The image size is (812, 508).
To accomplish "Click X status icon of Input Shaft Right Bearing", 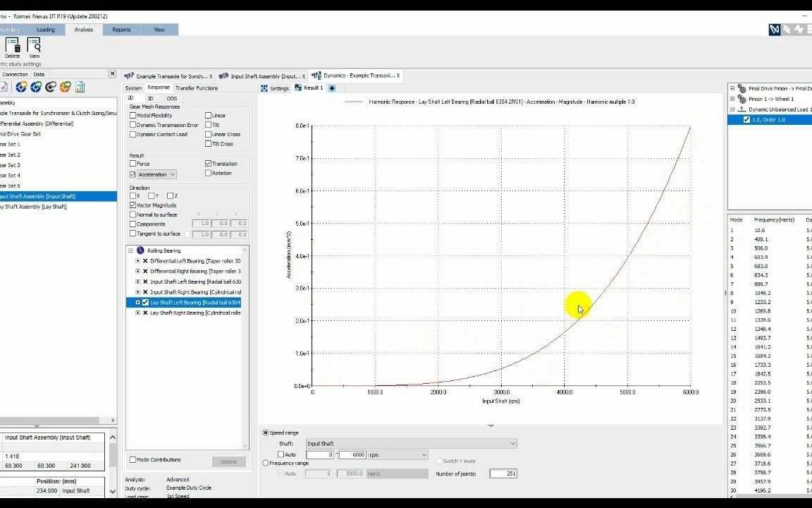I will (145, 292).
